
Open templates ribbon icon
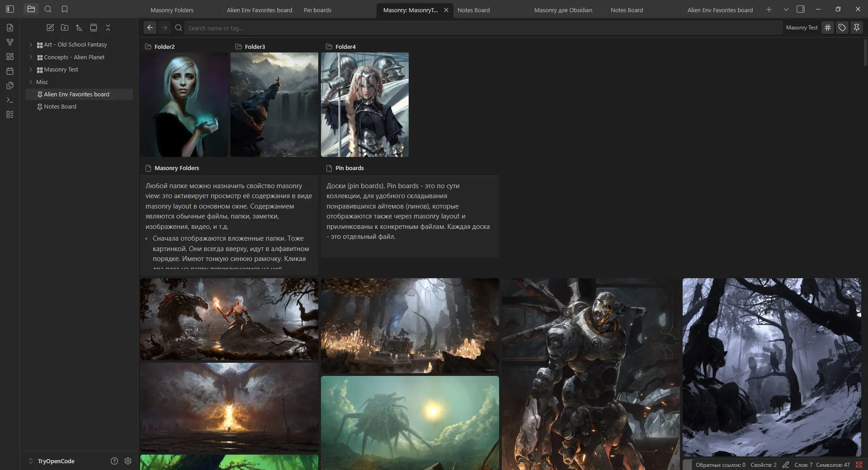(10, 85)
